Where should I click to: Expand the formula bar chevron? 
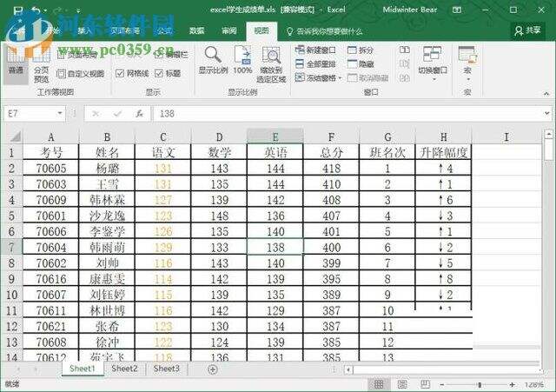point(546,114)
